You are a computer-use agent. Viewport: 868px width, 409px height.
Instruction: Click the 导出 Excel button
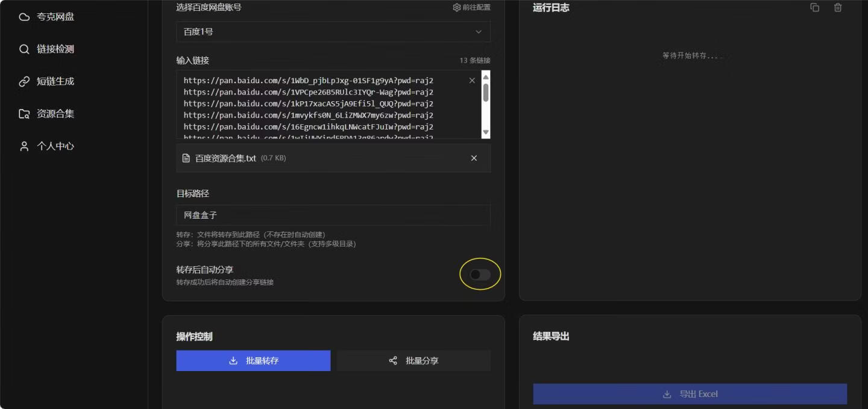[x=690, y=394]
